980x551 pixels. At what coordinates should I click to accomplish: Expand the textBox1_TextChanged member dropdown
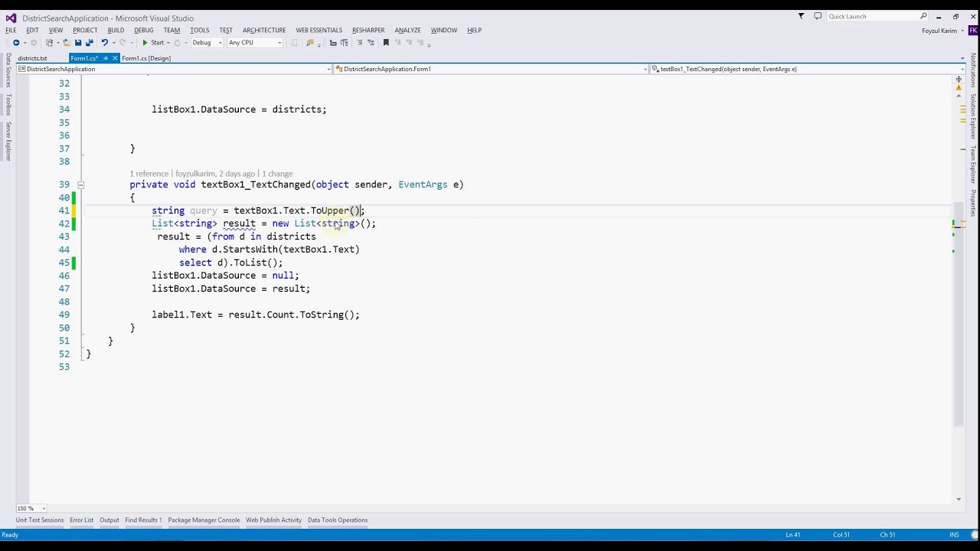pyautogui.click(x=962, y=69)
